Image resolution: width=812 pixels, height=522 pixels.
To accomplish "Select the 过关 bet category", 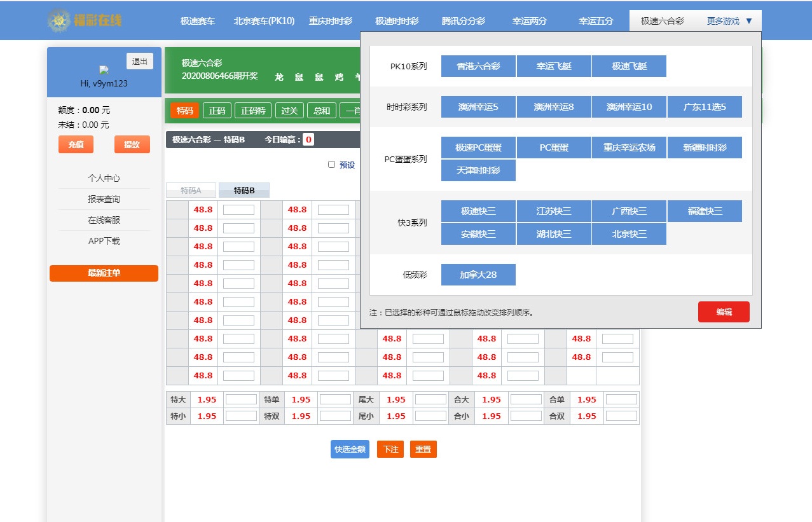I will coord(289,109).
